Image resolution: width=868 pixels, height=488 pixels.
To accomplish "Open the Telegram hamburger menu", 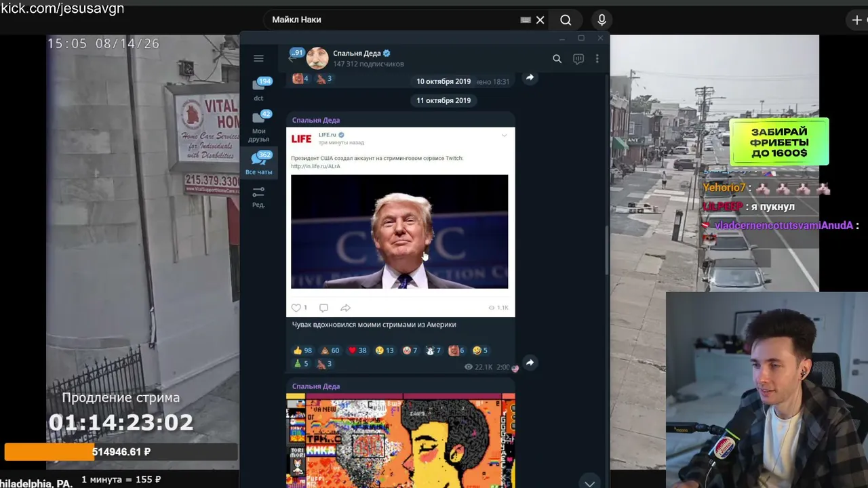I will coord(258,59).
